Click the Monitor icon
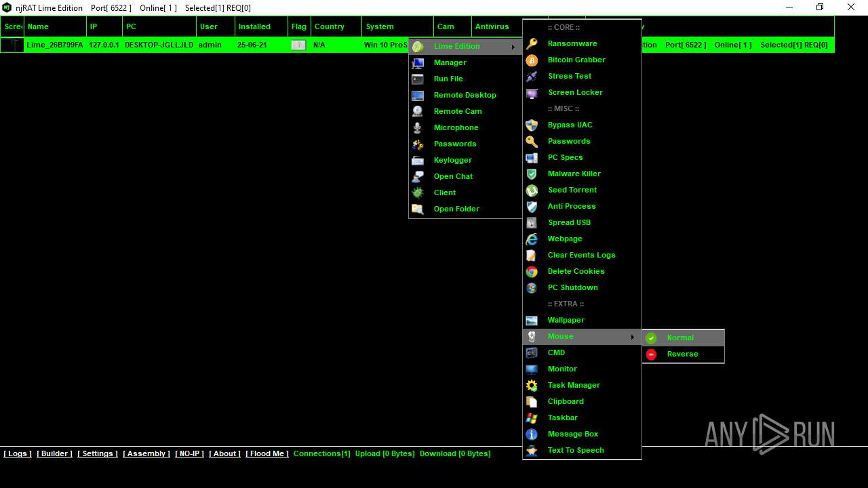The width and height of the screenshot is (868, 488). tap(532, 369)
